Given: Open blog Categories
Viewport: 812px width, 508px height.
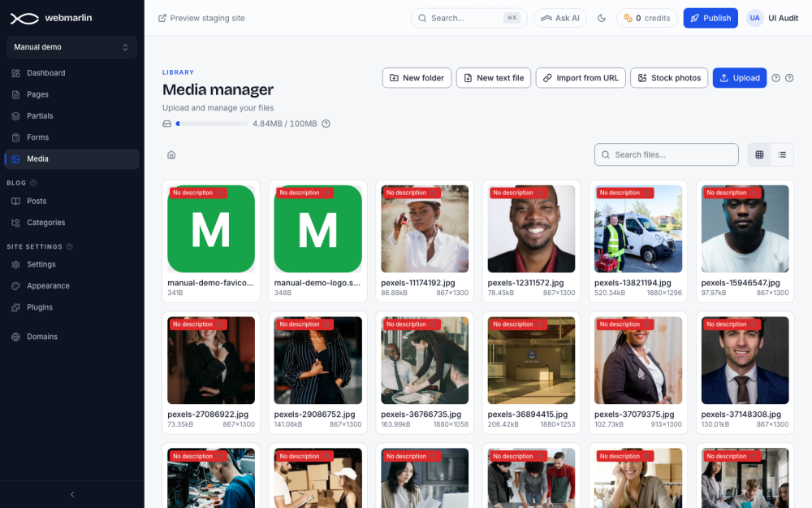Looking at the screenshot, I should tap(72, 223).
